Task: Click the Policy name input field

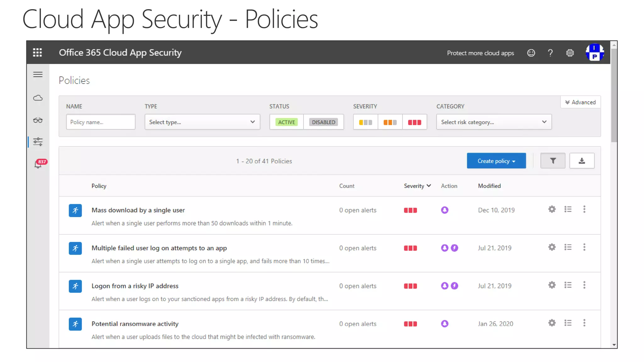Action: click(x=101, y=122)
